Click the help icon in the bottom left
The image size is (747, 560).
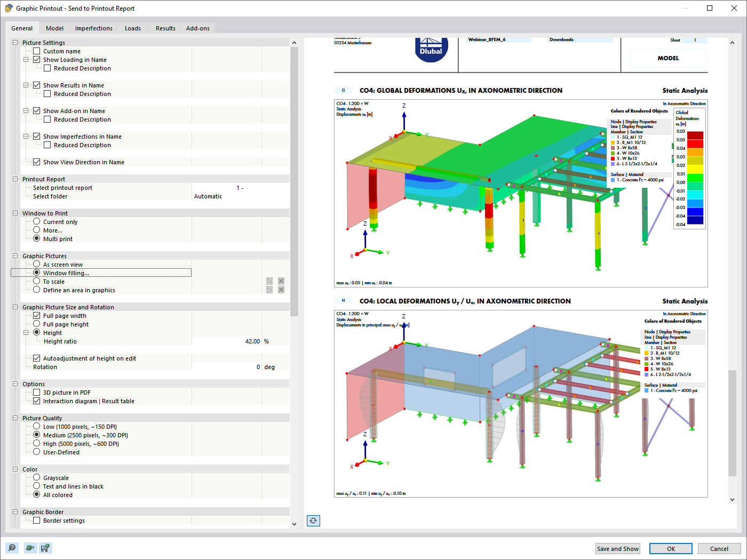(x=12, y=548)
